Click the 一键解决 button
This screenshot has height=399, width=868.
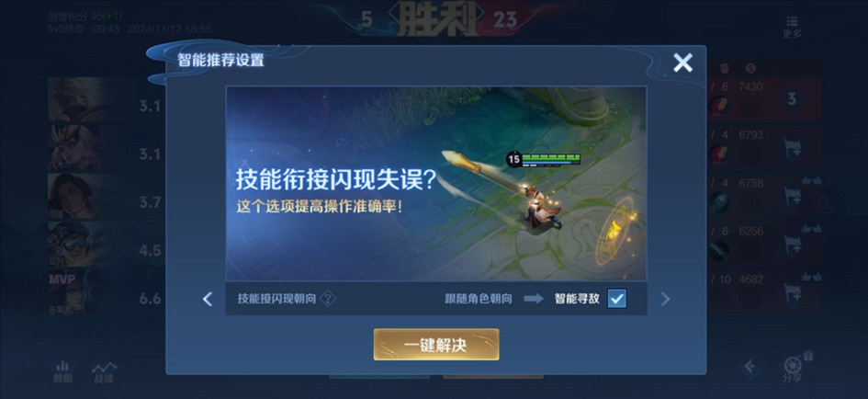436,344
